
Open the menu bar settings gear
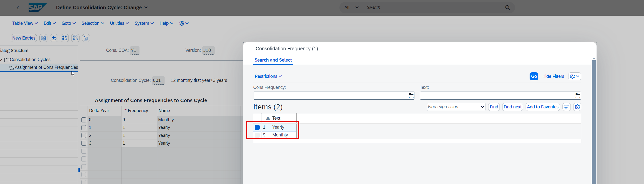coord(184,23)
